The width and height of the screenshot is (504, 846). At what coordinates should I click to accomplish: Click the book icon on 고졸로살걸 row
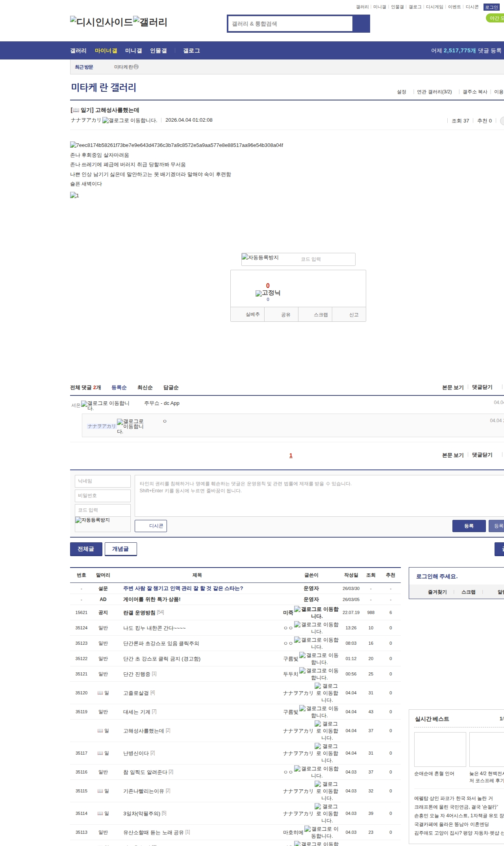tap(100, 693)
